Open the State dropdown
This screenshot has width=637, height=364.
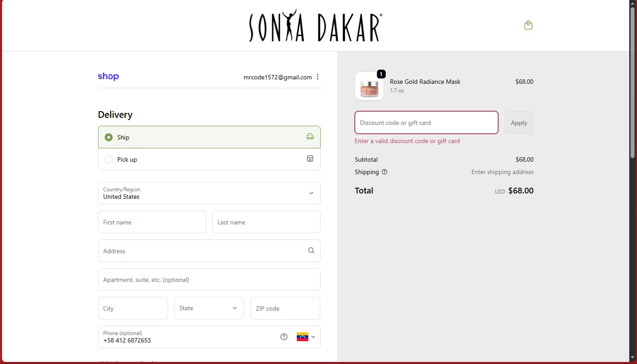click(209, 308)
